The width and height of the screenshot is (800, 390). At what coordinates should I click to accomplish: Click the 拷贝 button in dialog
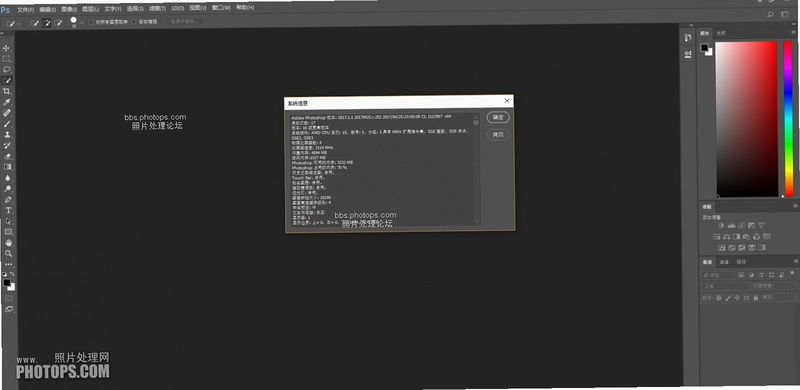[x=498, y=135]
